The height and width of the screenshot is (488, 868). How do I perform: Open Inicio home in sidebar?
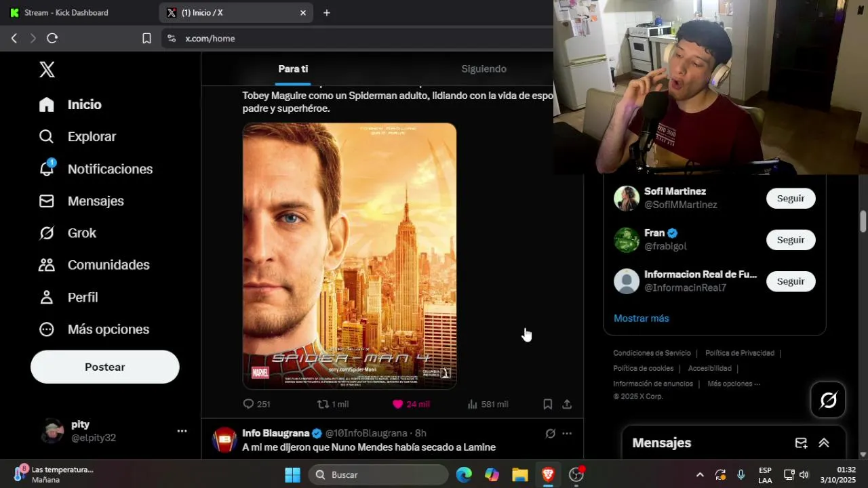coord(71,104)
